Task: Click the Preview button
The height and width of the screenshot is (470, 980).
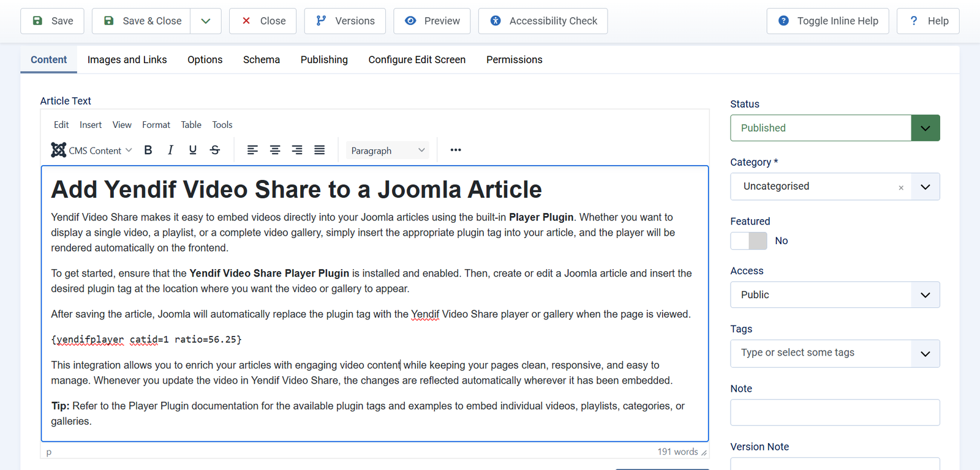Action: click(432, 21)
